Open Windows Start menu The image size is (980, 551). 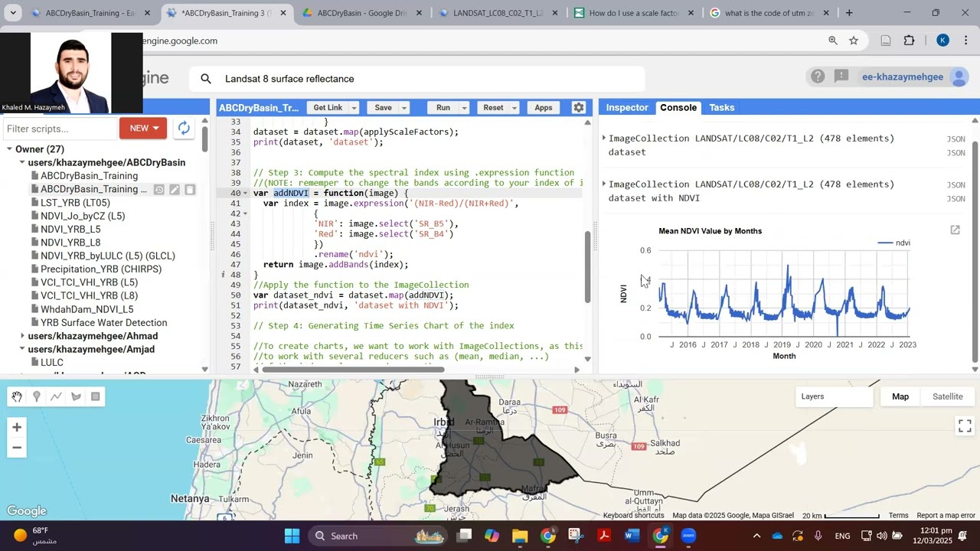292,536
